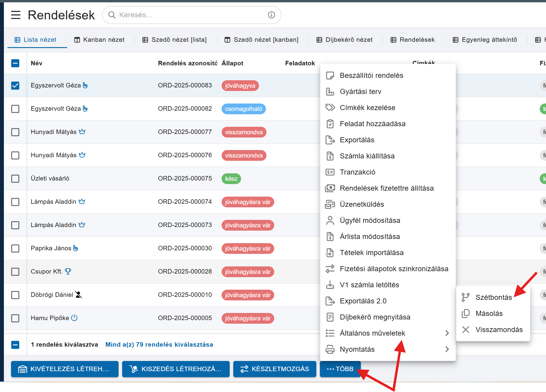Click the Címkék kezelése tag icon
This screenshot has width=546, height=392.
(330, 107)
